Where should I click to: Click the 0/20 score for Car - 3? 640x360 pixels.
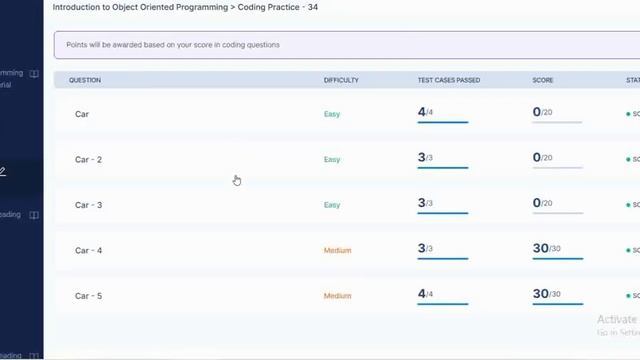coord(542,203)
